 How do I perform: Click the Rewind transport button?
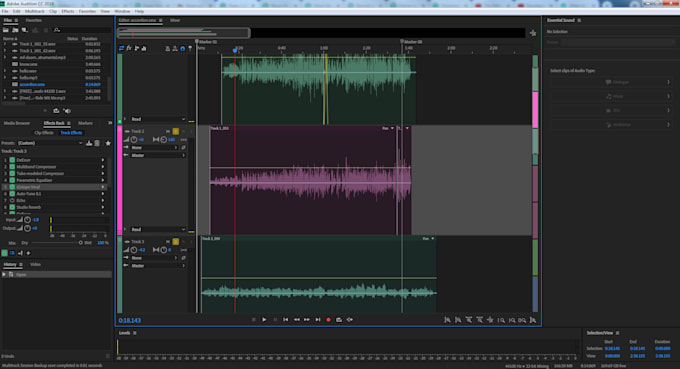[x=297, y=320]
